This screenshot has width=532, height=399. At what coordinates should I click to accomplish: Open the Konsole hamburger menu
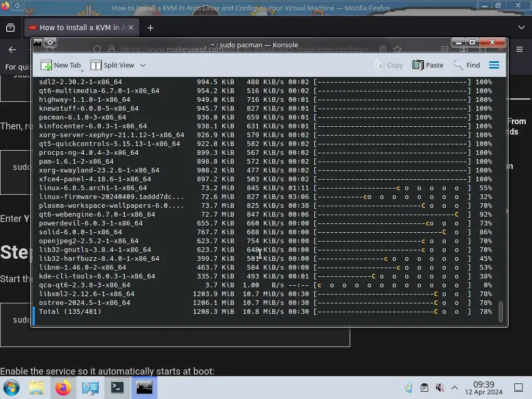(494, 65)
